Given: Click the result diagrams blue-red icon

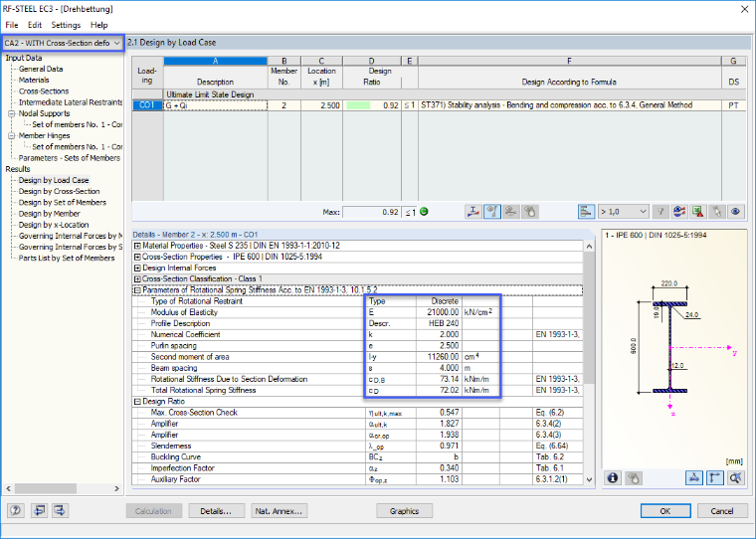Looking at the screenshot, I should pyautogui.click(x=679, y=212).
